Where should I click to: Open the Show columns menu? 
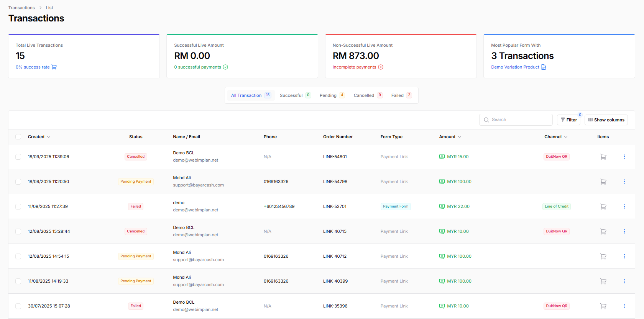pyautogui.click(x=606, y=120)
